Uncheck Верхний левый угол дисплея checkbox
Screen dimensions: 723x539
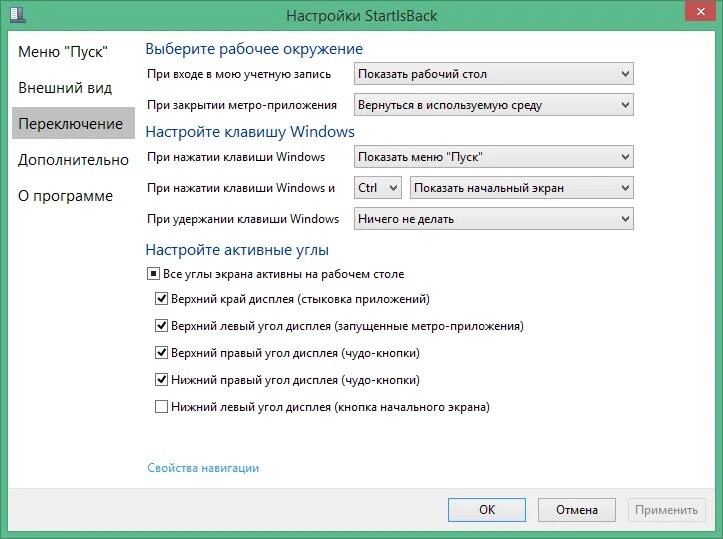click(161, 326)
